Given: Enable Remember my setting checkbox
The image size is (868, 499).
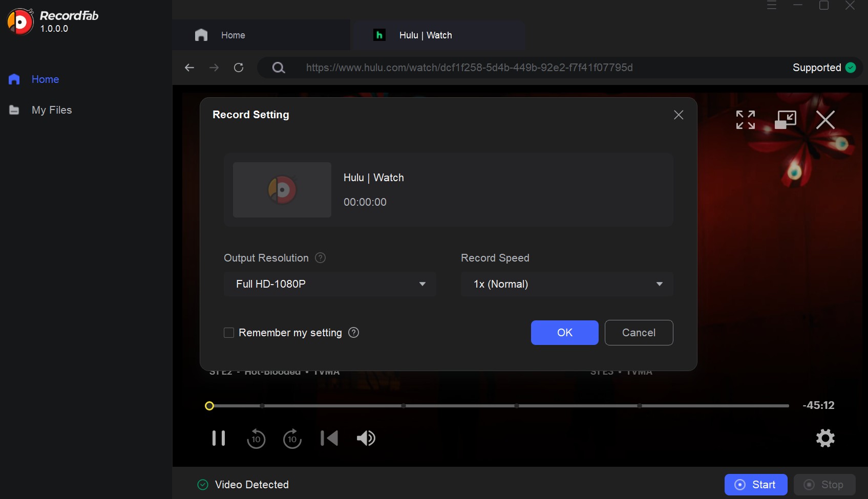Looking at the screenshot, I should pyautogui.click(x=229, y=333).
